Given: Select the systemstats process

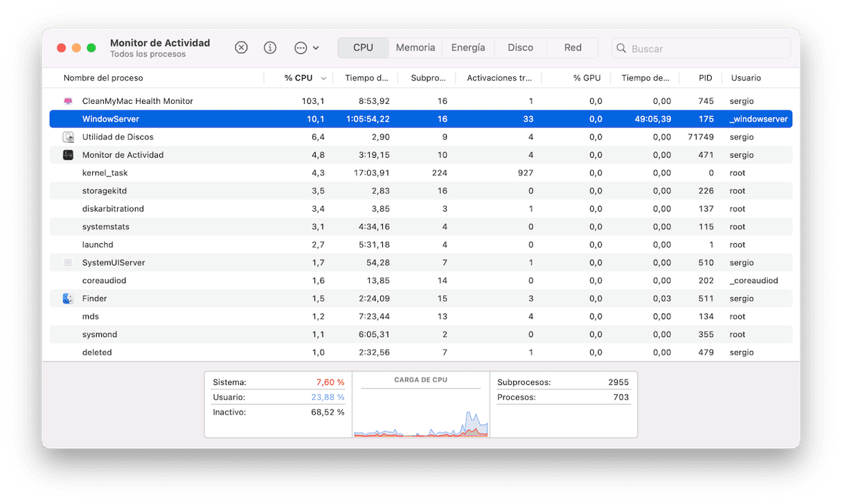Looking at the screenshot, I should pos(106,227).
